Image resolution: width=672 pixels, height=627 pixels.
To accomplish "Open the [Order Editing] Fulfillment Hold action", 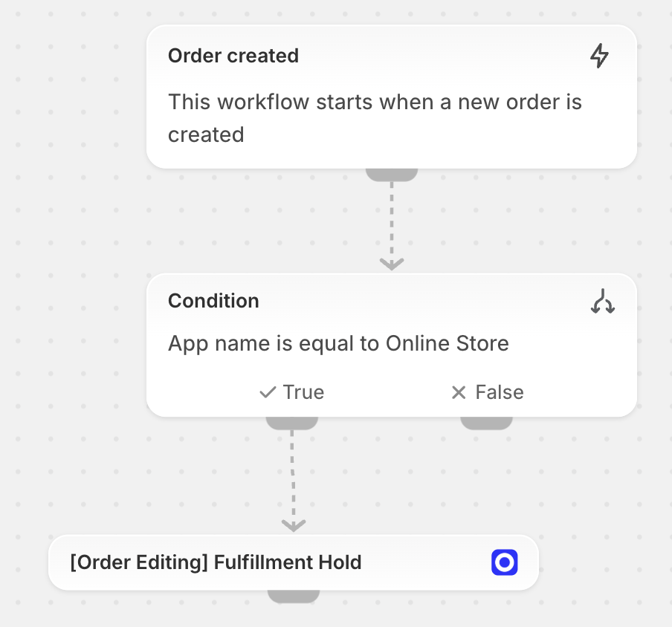I will pyautogui.click(x=216, y=562).
